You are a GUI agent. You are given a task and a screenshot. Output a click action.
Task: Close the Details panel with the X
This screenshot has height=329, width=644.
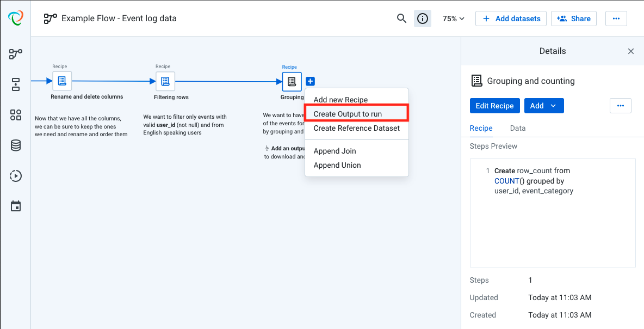point(631,51)
